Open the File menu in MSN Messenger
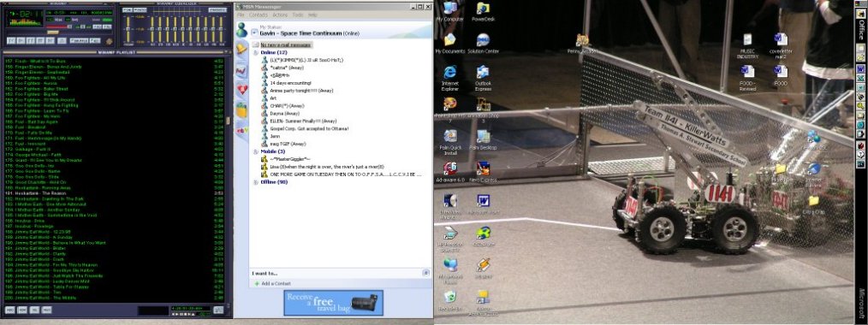 [x=241, y=15]
